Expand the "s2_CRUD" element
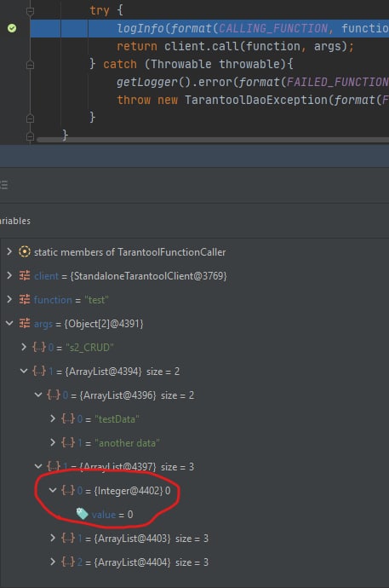The width and height of the screenshot is (389, 588). point(24,347)
